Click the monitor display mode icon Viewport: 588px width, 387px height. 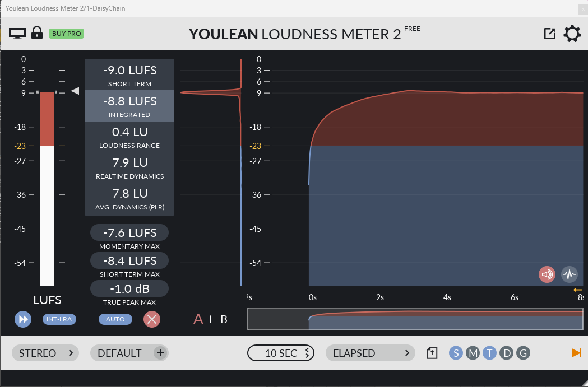17,34
